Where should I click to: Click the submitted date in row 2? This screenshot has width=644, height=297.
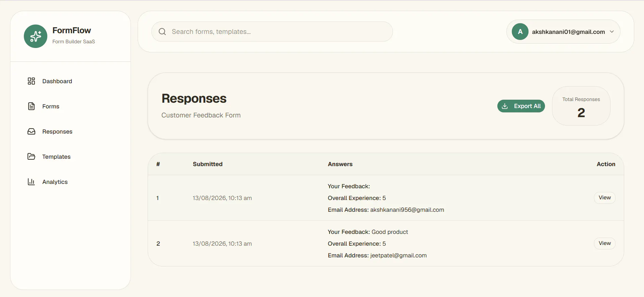click(222, 244)
